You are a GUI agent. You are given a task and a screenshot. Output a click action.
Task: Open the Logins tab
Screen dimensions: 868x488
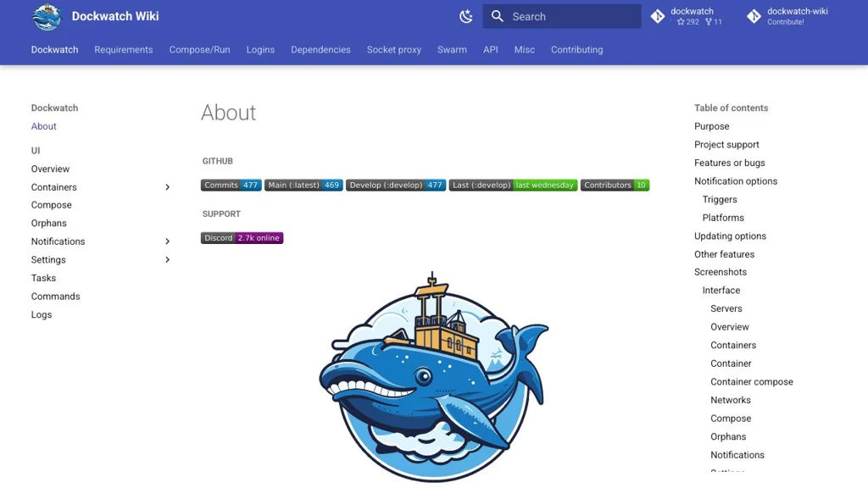pos(260,50)
